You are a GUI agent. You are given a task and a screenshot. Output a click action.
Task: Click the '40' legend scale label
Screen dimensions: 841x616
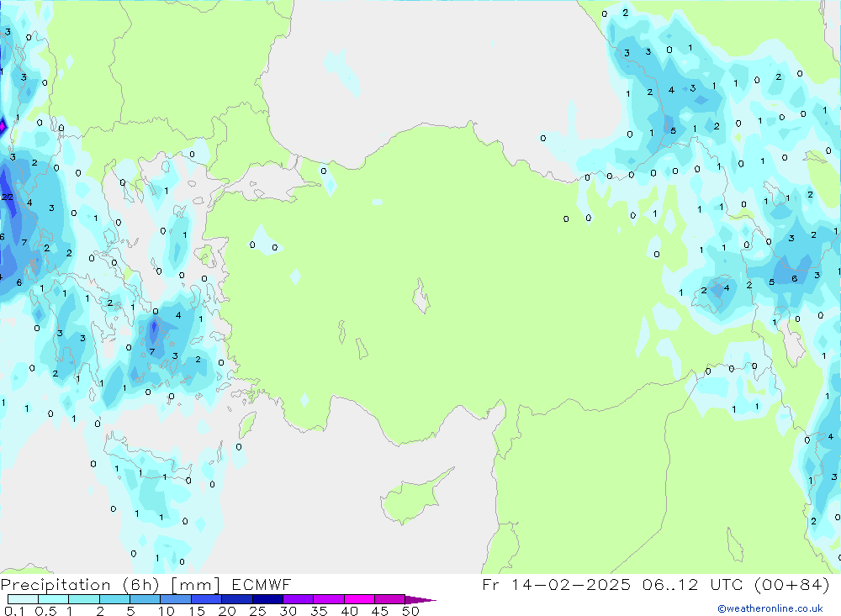pos(349,611)
